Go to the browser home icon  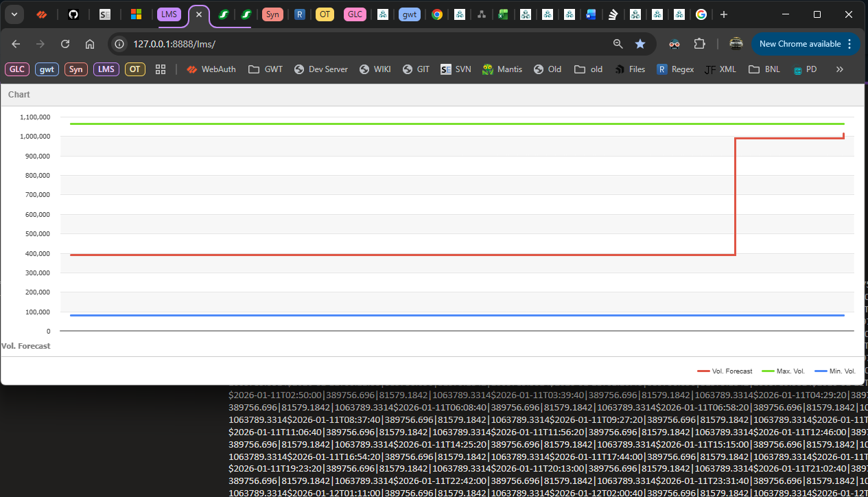(90, 44)
